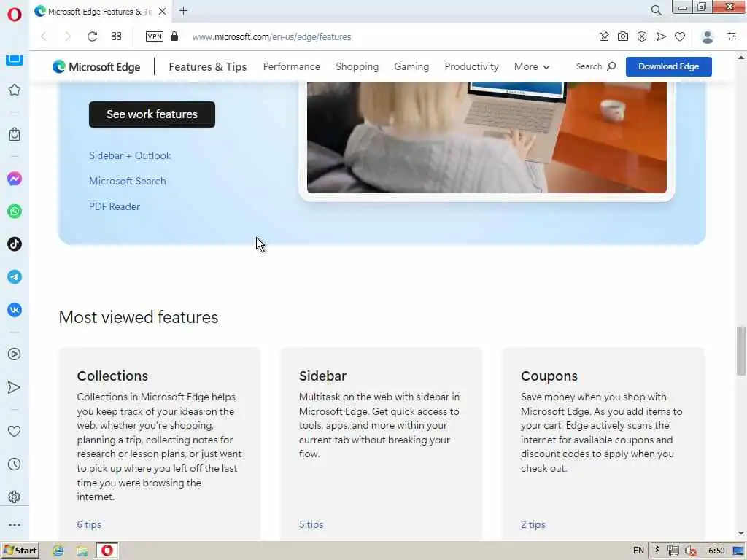The image size is (747, 560).
Task: Open the Windows Start menu
Action: (x=20, y=551)
